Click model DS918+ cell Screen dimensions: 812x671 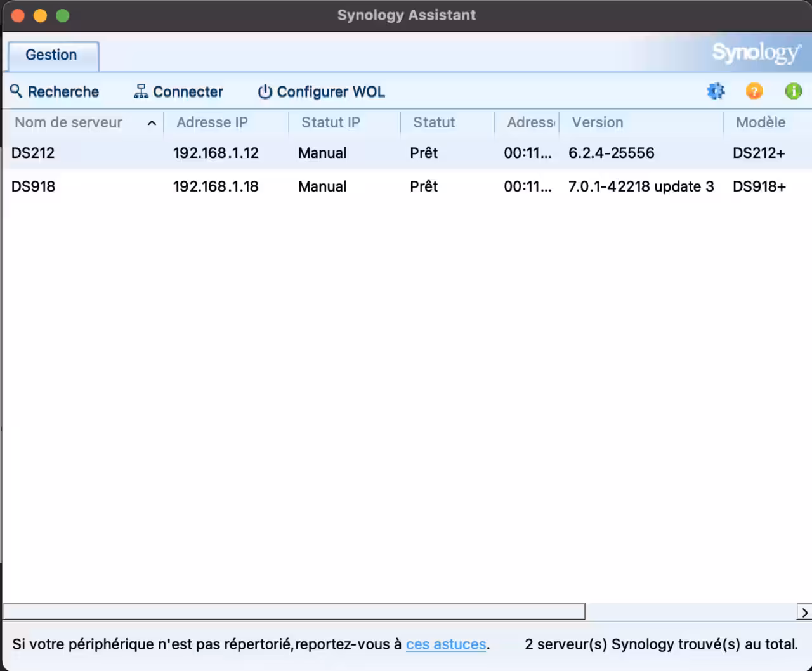coord(759,186)
